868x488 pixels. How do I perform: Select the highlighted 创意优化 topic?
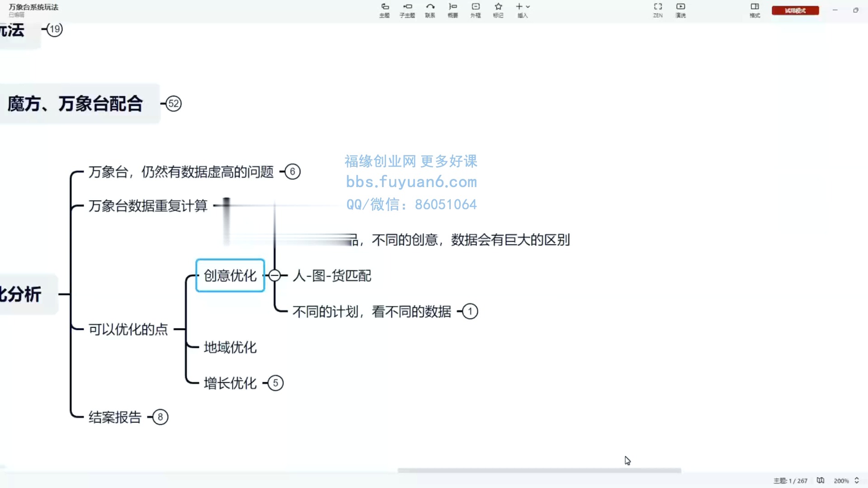coord(230,275)
